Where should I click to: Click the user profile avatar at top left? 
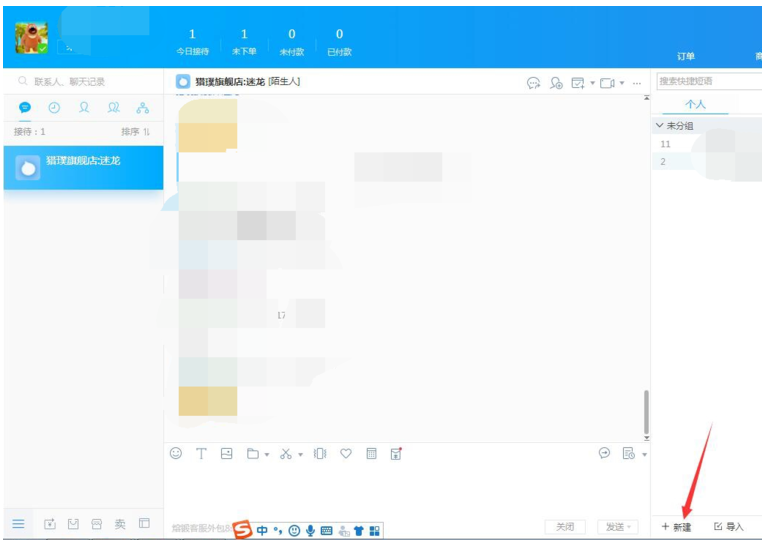tap(32, 37)
